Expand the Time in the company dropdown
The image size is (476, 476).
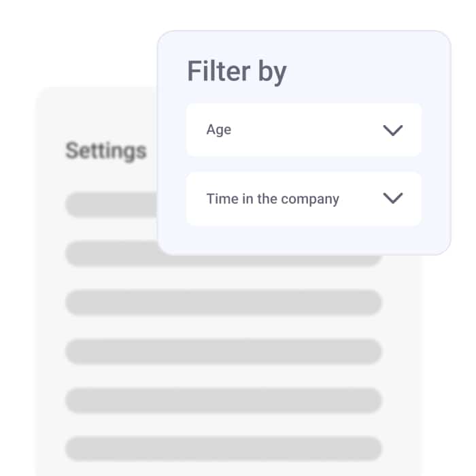[303, 199]
